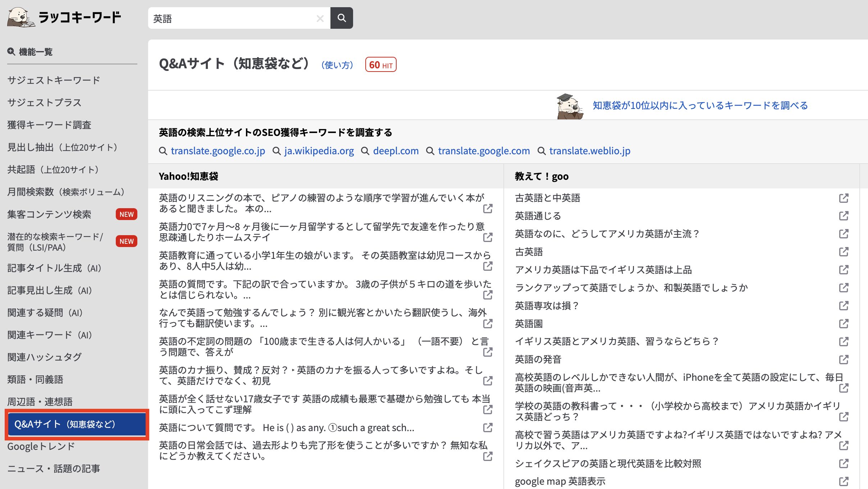
Task: Open 関連ハッシュタグ menu item
Action: [45, 357]
